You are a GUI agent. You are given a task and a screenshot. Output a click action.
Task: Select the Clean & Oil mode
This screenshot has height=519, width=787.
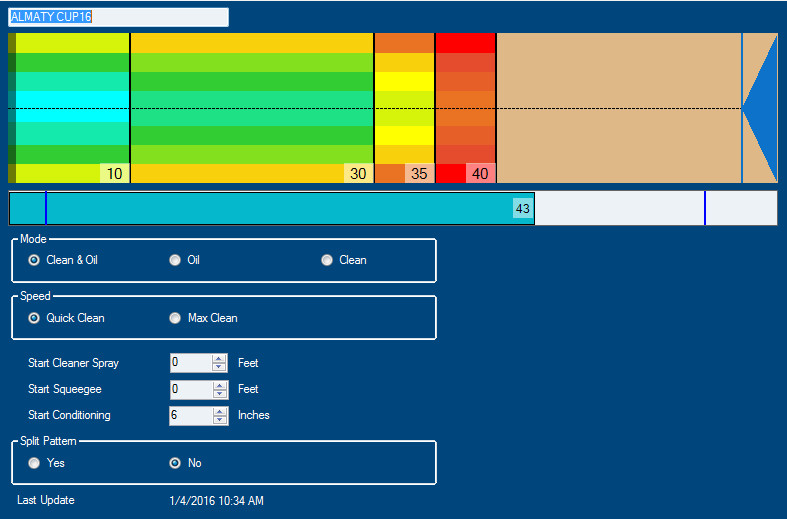tap(35, 260)
